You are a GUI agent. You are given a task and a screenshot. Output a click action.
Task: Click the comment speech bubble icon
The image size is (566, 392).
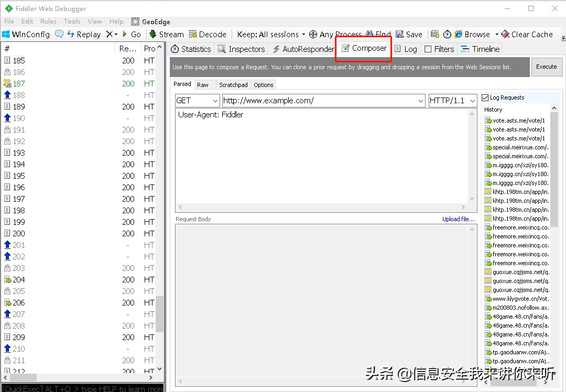[x=59, y=34]
